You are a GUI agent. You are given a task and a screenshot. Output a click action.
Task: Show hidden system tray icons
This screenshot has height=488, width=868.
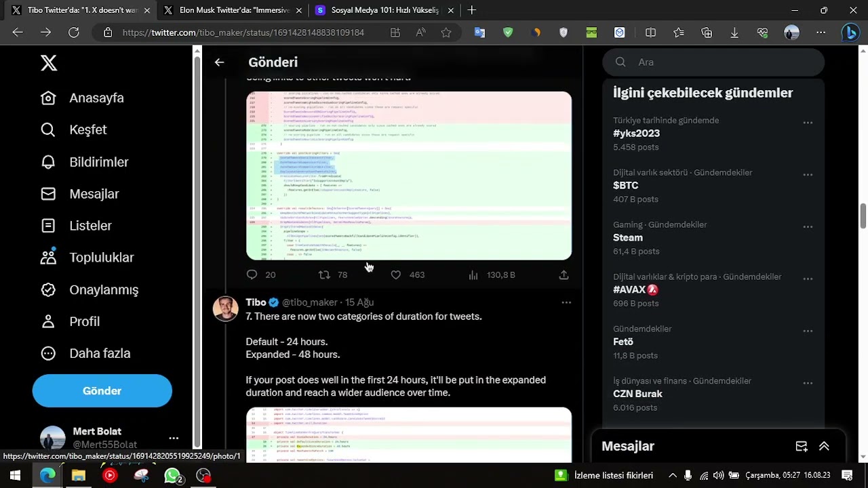[x=673, y=475]
